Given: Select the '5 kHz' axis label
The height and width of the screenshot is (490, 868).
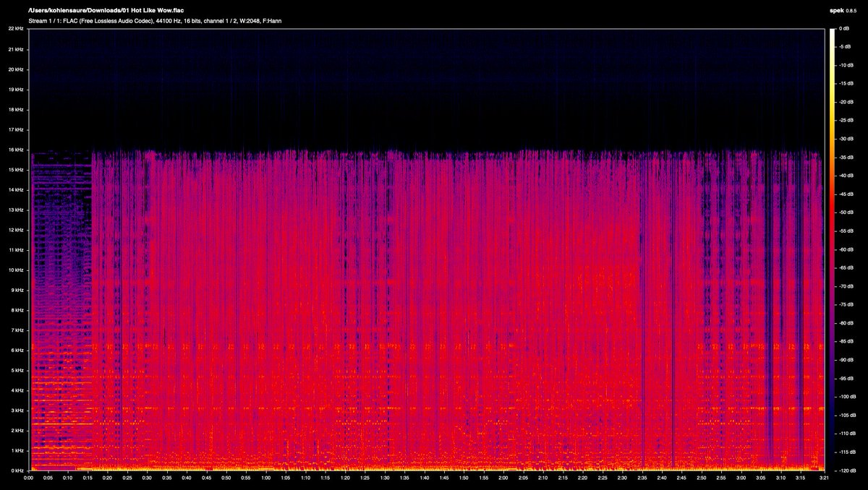Looking at the screenshot, I should pos(17,370).
